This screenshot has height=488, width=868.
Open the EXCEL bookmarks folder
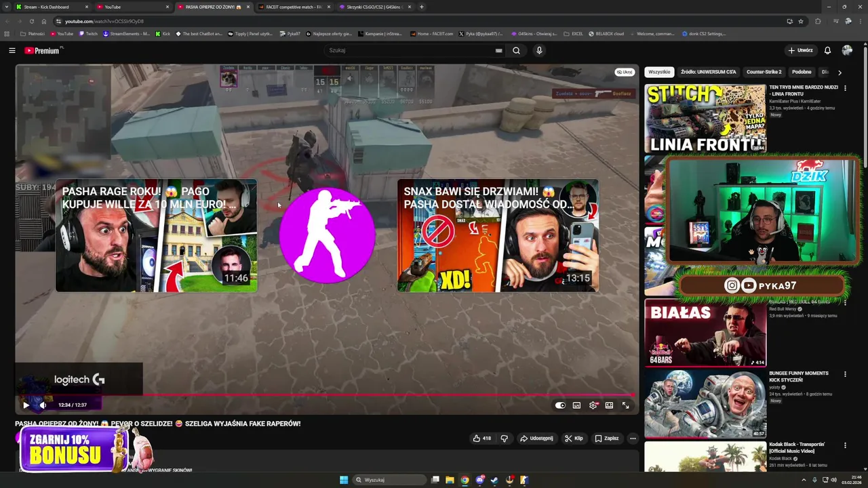(573, 33)
